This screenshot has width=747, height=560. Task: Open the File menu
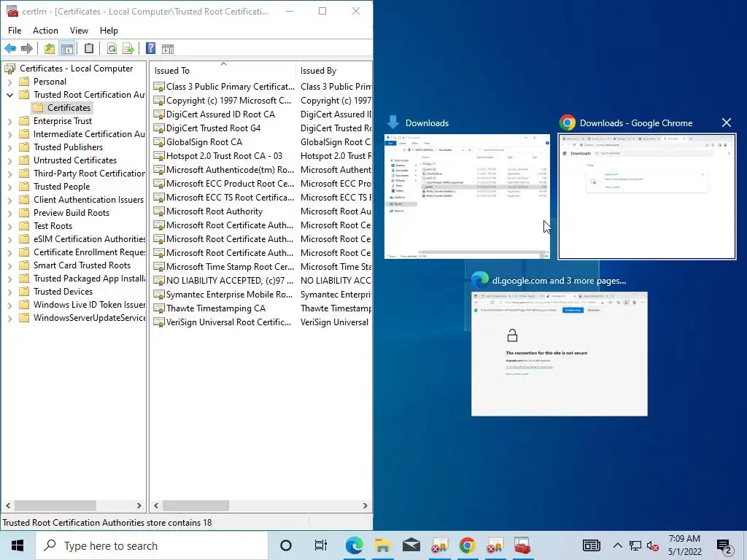[x=15, y=31]
